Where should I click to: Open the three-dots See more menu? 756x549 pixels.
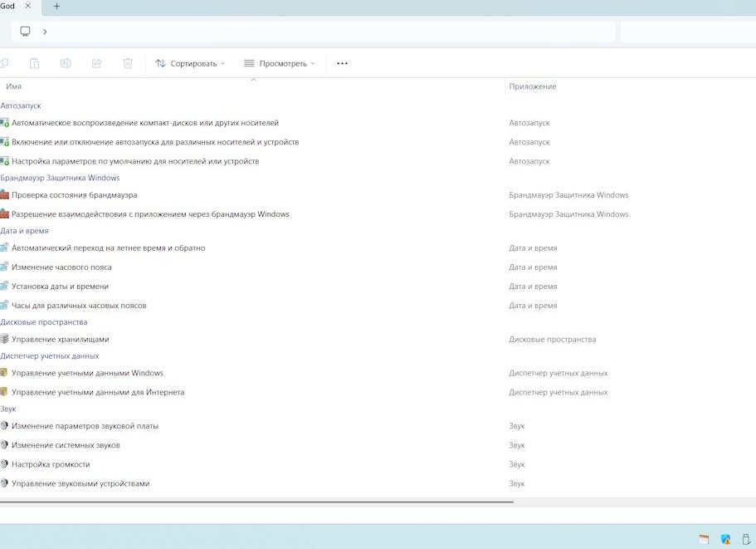pyautogui.click(x=343, y=63)
